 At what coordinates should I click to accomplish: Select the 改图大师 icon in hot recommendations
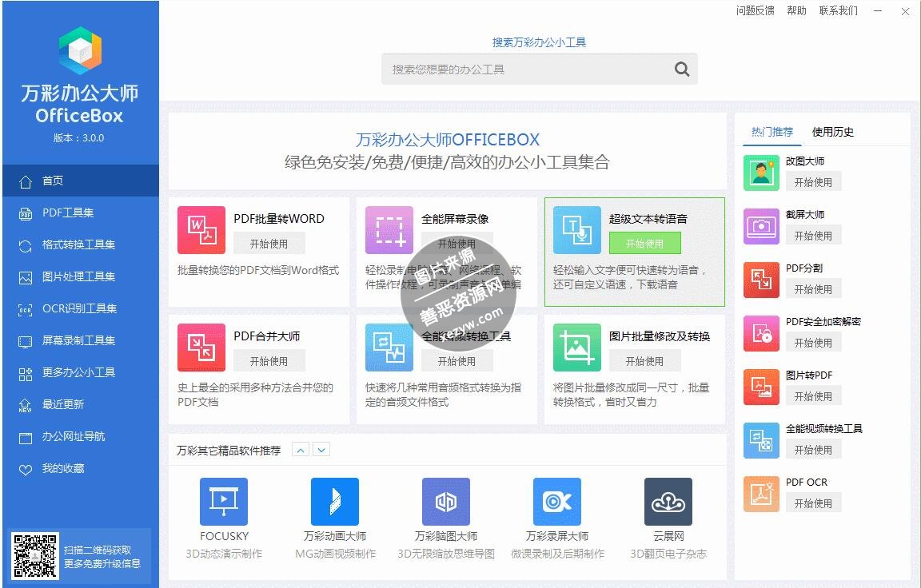point(760,171)
